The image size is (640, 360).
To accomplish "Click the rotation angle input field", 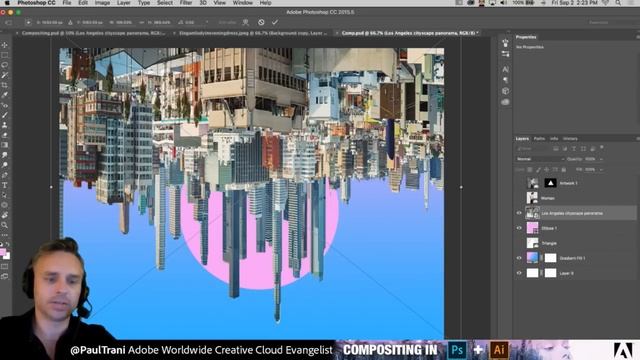I will pyautogui.click(x=190, y=22).
